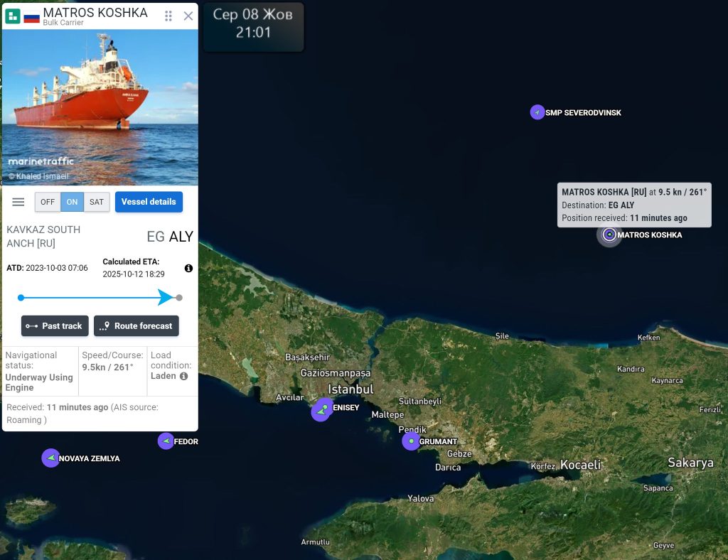Show the vessel's Past track
728x560 pixels.
click(x=55, y=325)
